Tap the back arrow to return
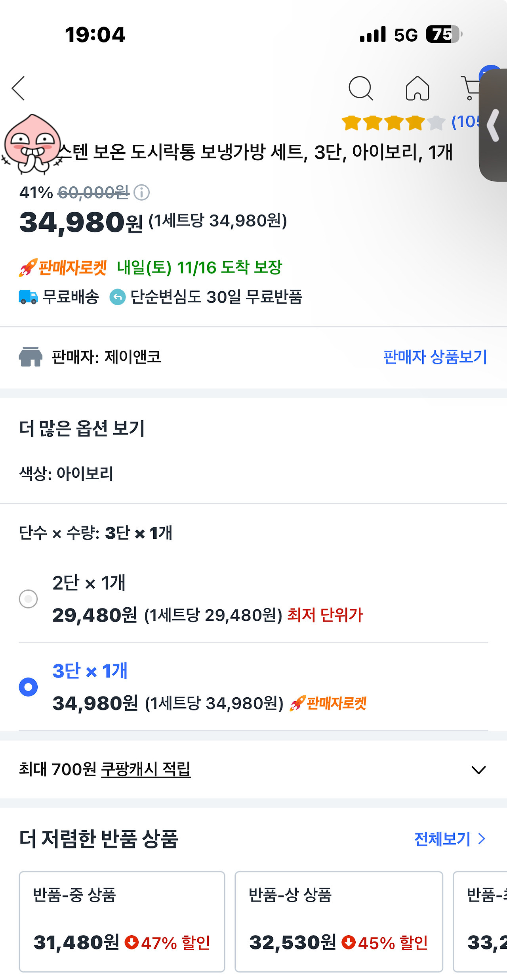Image resolution: width=507 pixels, height=980 pixels. [x=19, y=89]
